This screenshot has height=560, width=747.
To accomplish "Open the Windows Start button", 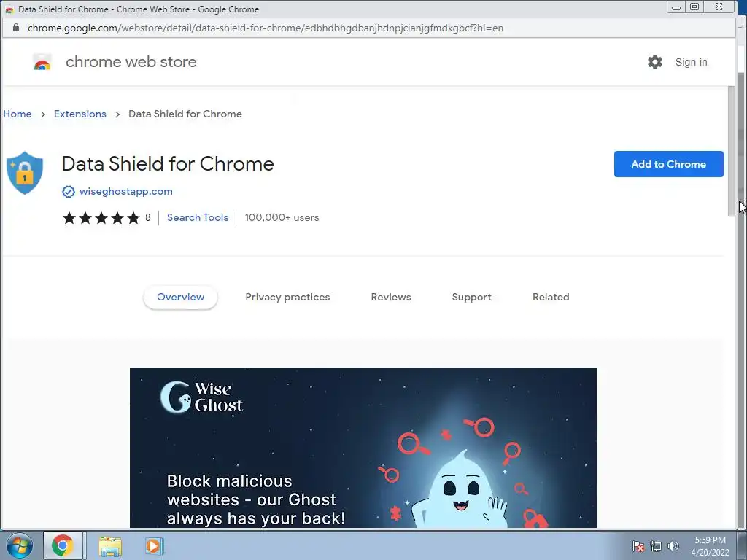I will 19,545.
